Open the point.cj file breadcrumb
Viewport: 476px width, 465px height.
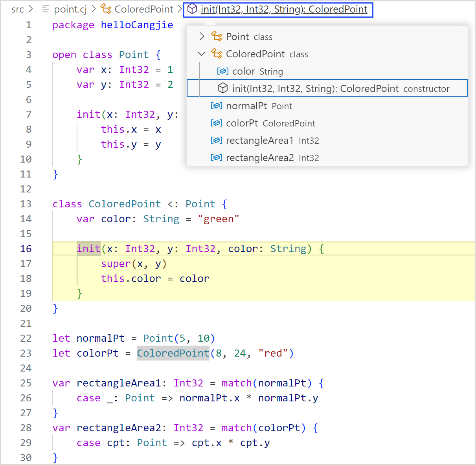click(70, 9)
